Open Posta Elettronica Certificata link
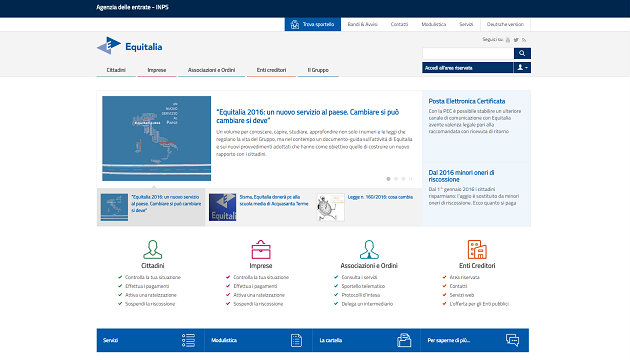Viewport: 630px width, 360px height. coord(466,101)
